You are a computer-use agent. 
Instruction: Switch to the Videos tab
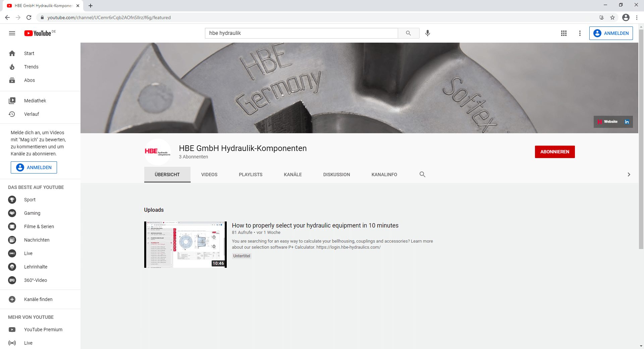(x=209, y=174)
